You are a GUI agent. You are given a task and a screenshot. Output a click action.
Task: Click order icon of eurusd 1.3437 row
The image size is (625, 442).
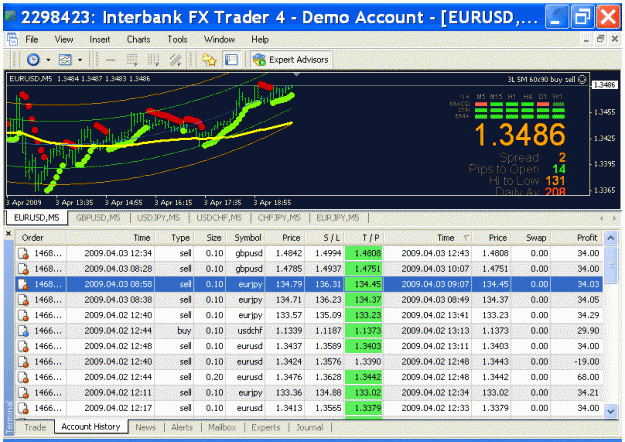[x=24, y=346]
